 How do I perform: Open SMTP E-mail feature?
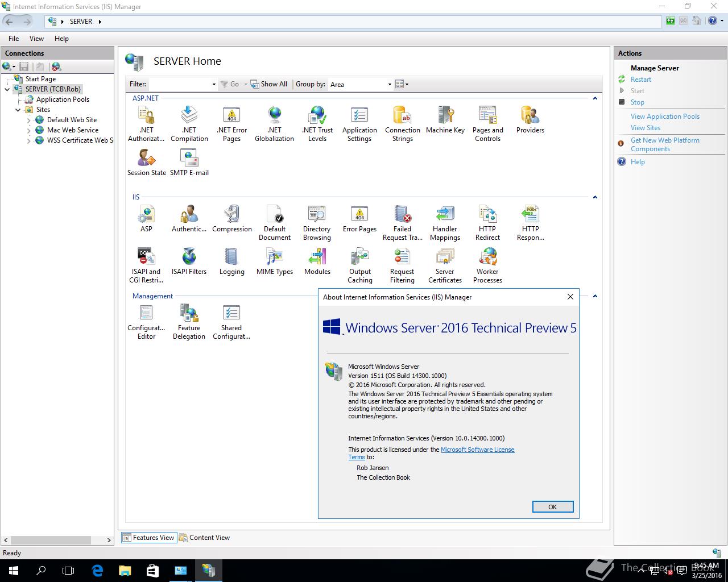tap(189, 162)
